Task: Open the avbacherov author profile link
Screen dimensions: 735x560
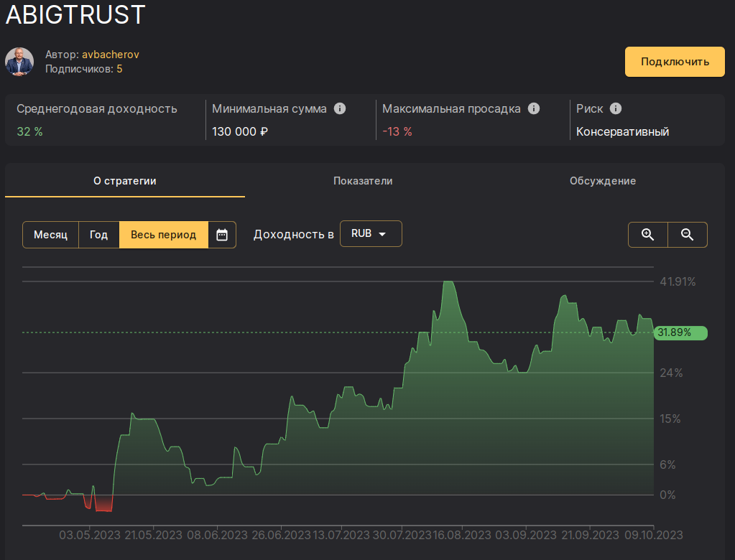Action: (x=110, y=54)
